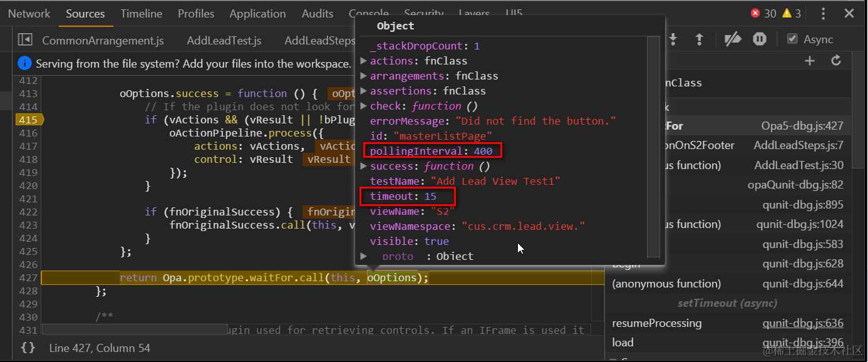Expand the arrangements property in Object popup
Viewport: 868px width, 362px height.
click(364, 76)
